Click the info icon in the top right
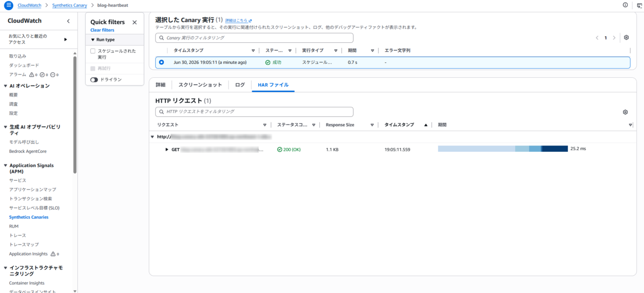Viewport: 644px width, 293px height. click(x=625, y=5)
